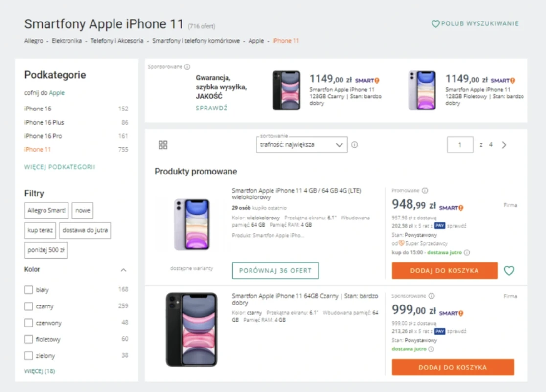Expand more colors via Więcej (18)
546x392 pixels.
pos(40,371)
